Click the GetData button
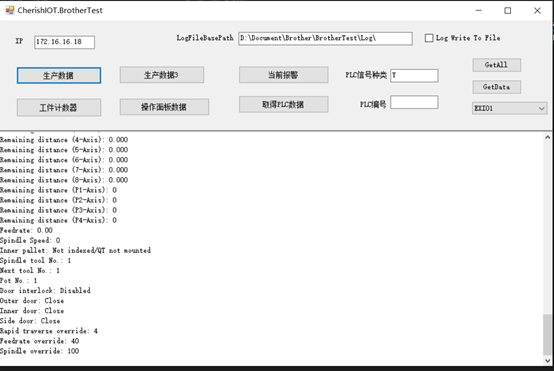 pyautogui.click(x=496, y=87)
